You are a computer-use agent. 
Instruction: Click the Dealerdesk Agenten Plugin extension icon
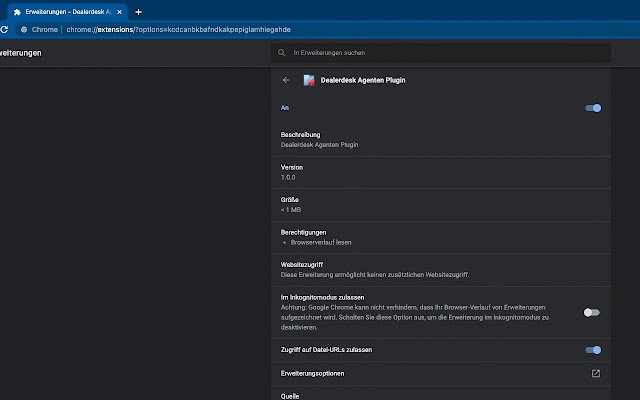click(309, 80)
